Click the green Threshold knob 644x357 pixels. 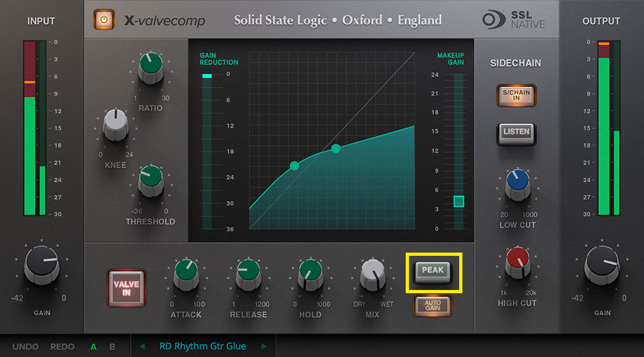[151, 181]
